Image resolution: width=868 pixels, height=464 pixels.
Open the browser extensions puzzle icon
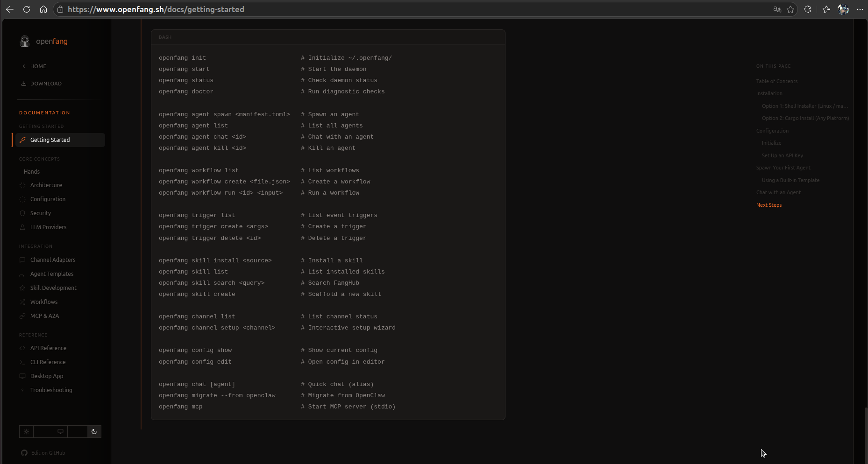807,9
